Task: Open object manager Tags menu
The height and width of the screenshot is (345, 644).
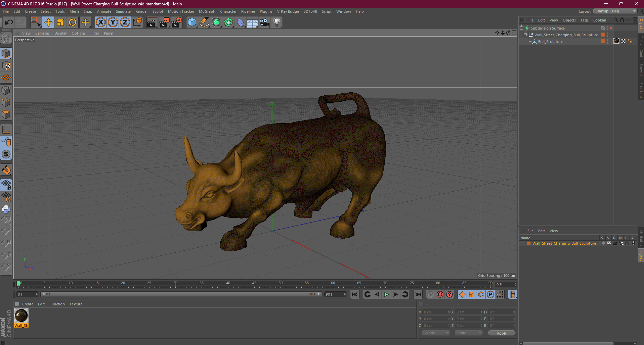Action: coord(584,20)
